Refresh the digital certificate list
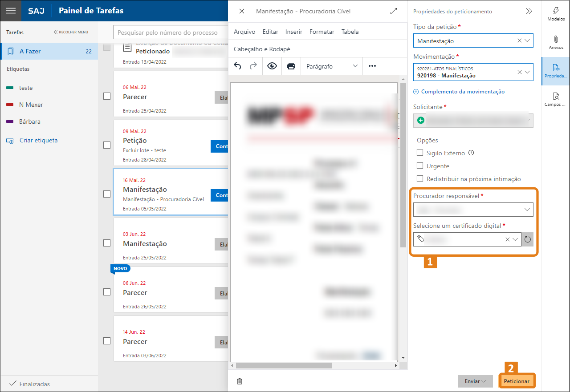The image size is (570, 392). [x=528, y=239]
